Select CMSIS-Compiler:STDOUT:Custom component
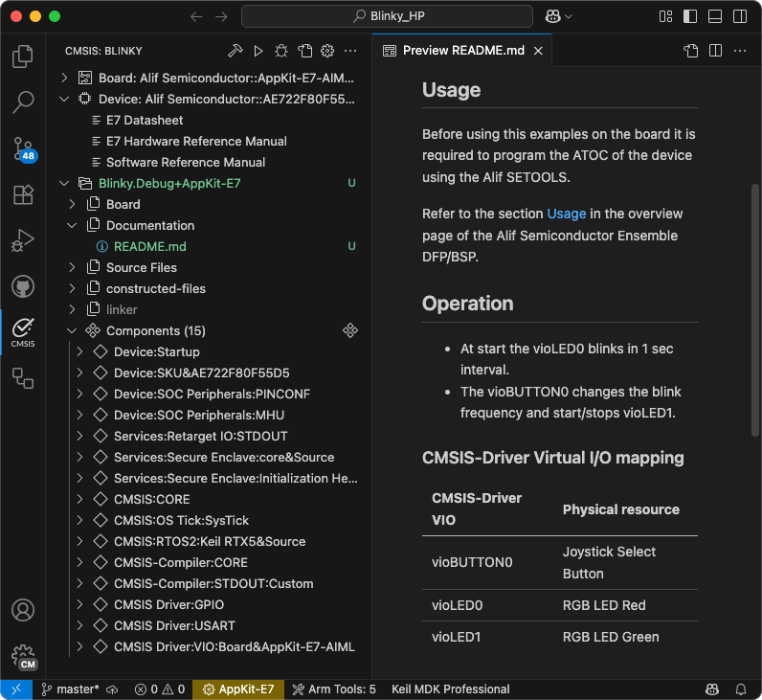Viewport: 762px width, 700px height. 213,583
